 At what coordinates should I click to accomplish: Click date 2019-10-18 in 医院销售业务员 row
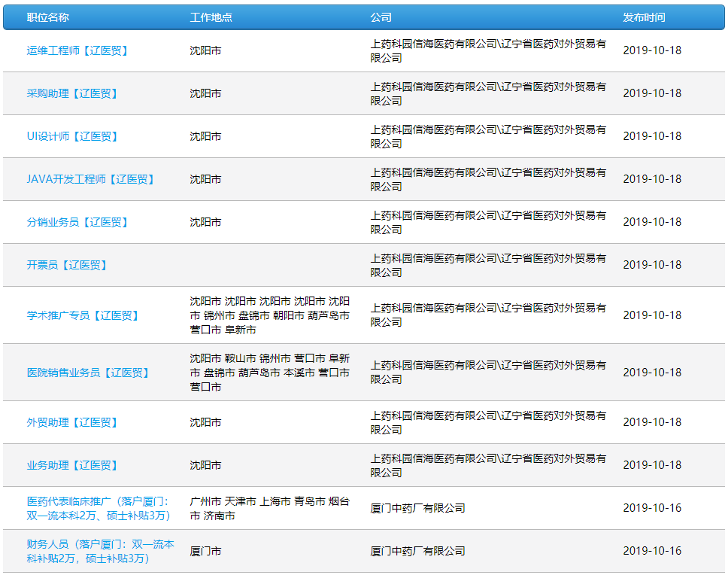point(652,373)
